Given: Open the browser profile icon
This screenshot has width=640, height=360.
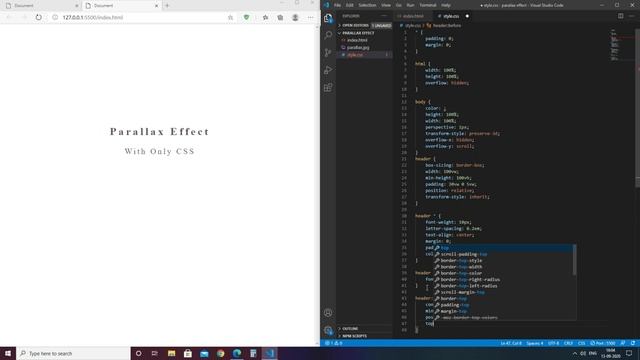Looking at the screenshot, I should pyautogui.click(x=295, y=18).
